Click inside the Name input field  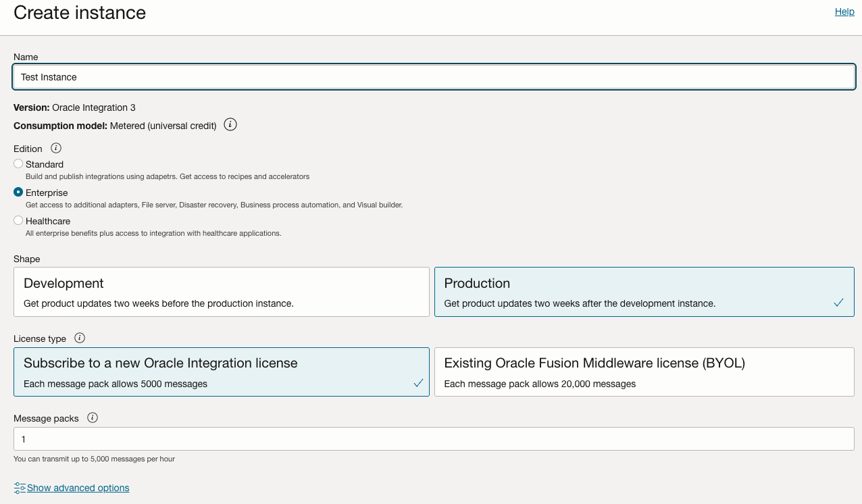click(432, 76)
